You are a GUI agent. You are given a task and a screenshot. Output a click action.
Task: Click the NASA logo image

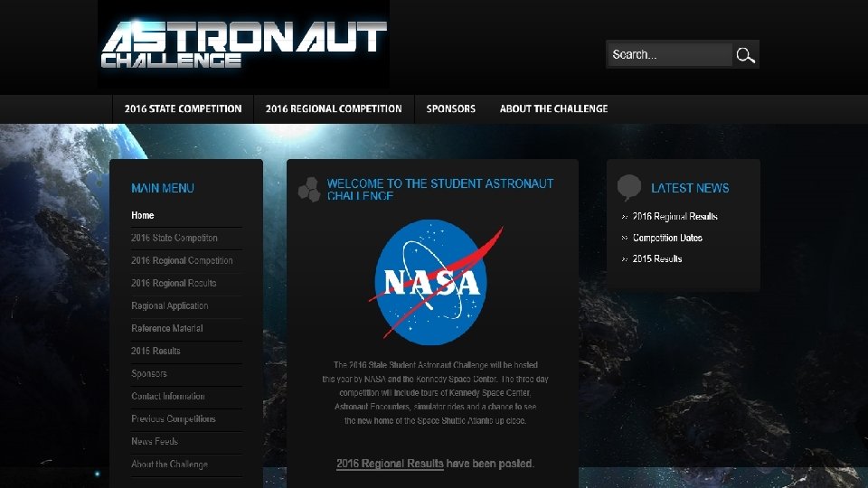[435, 282]
